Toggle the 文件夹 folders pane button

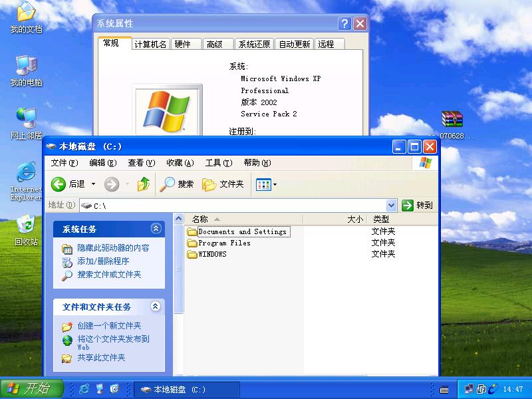pos(223,184)
